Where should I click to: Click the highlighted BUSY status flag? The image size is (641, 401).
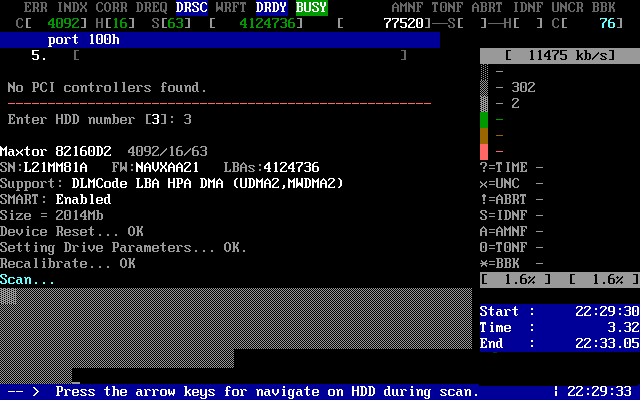pyautogui.click(x=311, y=7)
